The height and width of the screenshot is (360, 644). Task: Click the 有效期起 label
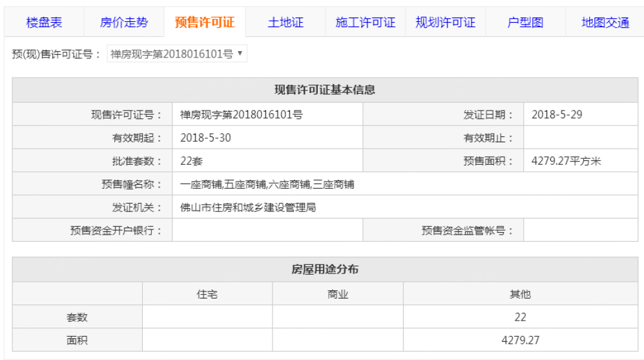point(137,138)
